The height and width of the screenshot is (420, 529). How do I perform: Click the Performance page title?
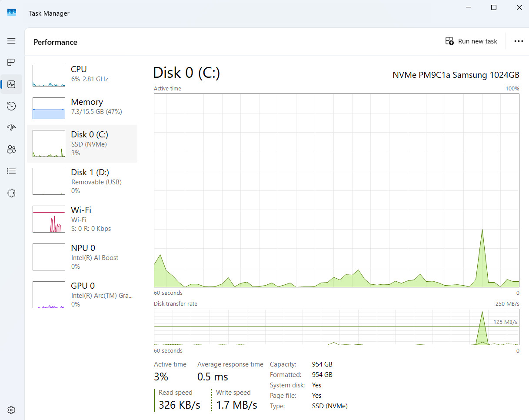(x=55, y=42)
